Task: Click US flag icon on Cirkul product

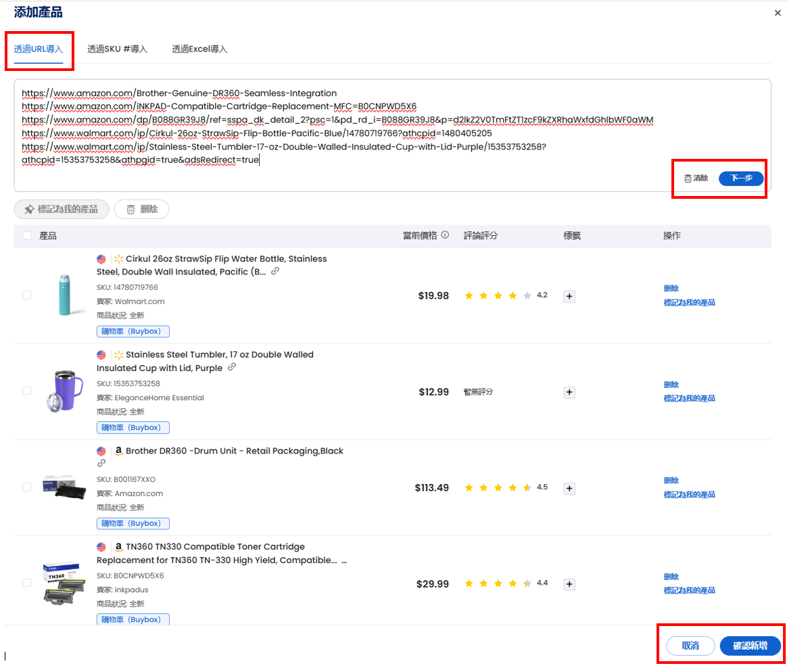Action: pos(101,259)
